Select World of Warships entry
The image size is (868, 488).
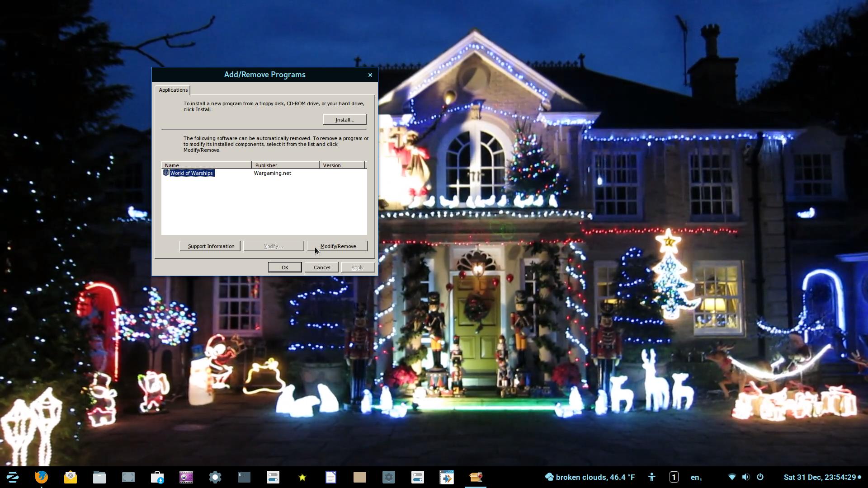coord(191,173)
